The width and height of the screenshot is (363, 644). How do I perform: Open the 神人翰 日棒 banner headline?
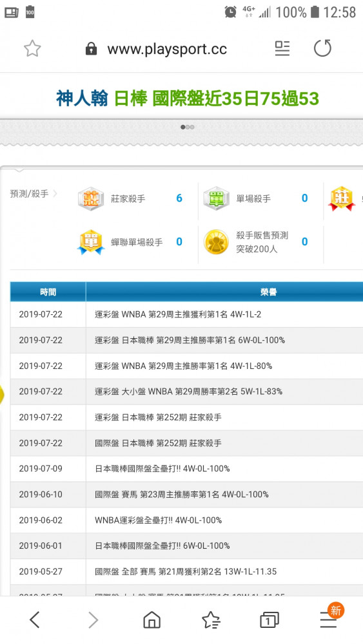click(188, 99)
